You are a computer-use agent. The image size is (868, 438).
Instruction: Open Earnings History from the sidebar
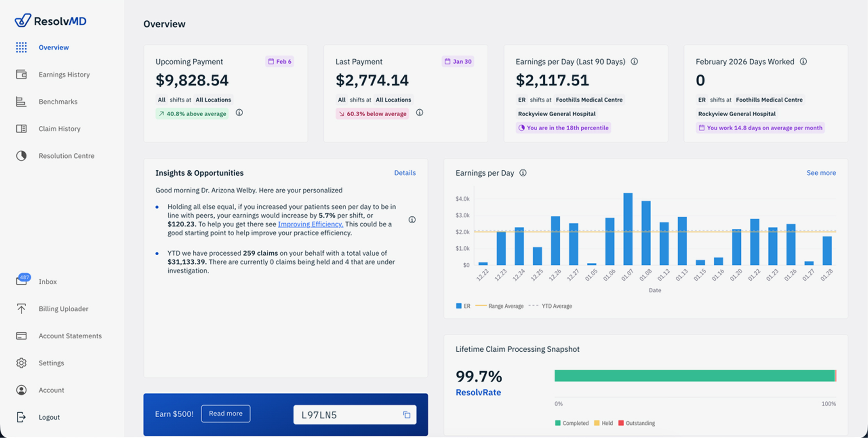pos(64,75)
